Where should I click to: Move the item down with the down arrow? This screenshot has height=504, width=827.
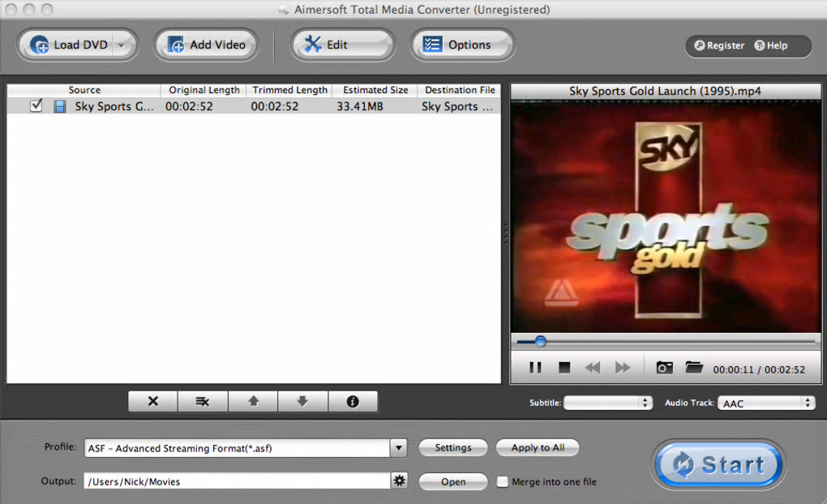pyautogui.click(x=302, y=401)
